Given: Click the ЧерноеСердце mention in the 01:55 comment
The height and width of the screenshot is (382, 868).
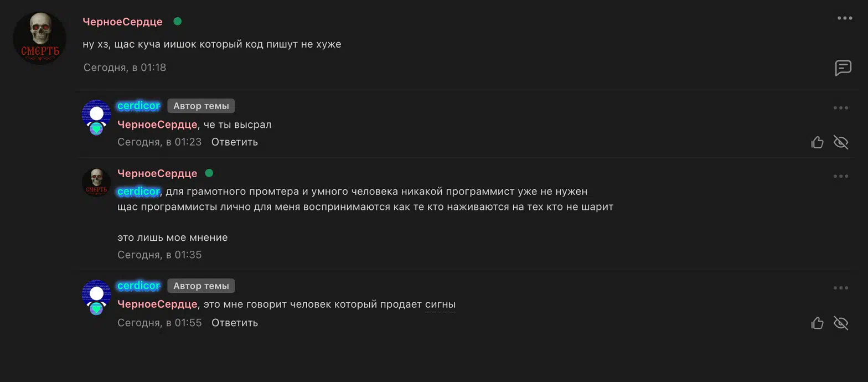Looking at the screenshot, I should click(157, 304).
